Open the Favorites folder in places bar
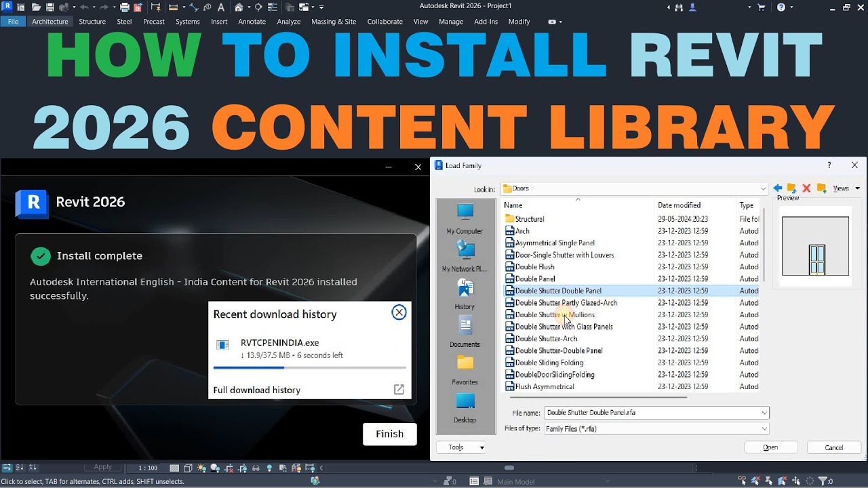The width and height of the screenshot is (868, 488). point(465,369)
